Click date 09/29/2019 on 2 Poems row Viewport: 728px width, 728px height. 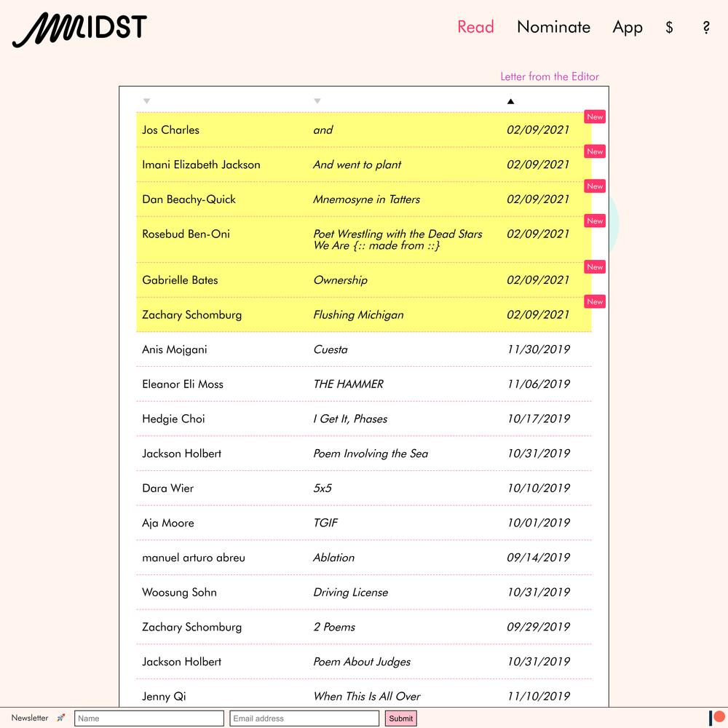pos(539,628)
